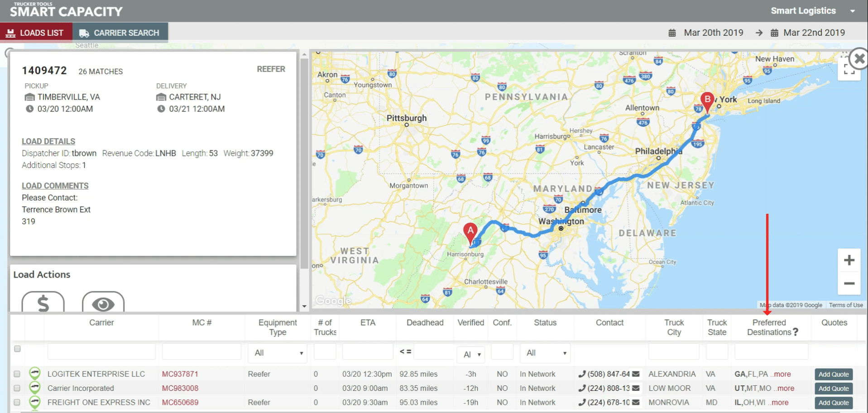868x413 pixels.
Task: Zoom in on the map
Action: click(849, 260)
